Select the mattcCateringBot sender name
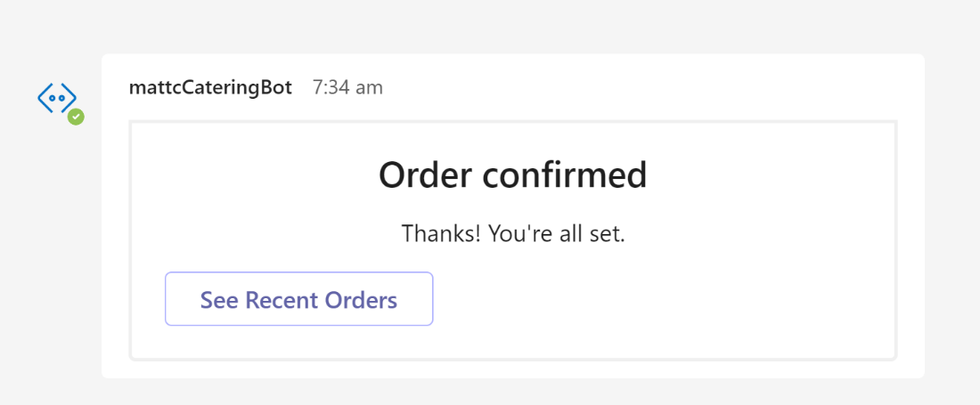Viewport: 980px width, 405px height. [x=210, y=88]
